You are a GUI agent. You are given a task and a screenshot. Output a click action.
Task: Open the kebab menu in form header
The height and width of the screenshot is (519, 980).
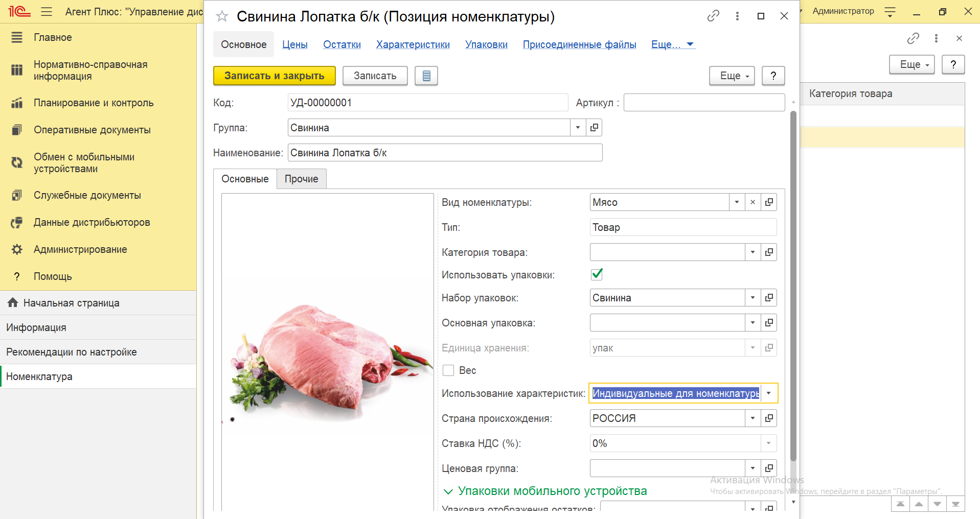[x=737, y=16]
